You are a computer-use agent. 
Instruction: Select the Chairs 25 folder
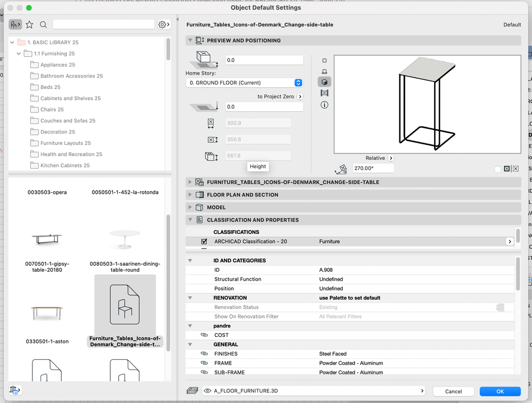point(52,110)
